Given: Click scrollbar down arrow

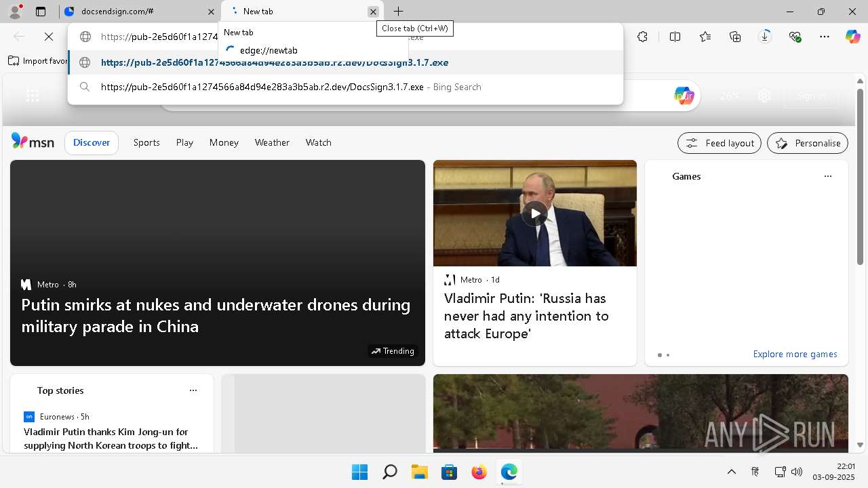Looking at the screenshot, I should (860, 445).
